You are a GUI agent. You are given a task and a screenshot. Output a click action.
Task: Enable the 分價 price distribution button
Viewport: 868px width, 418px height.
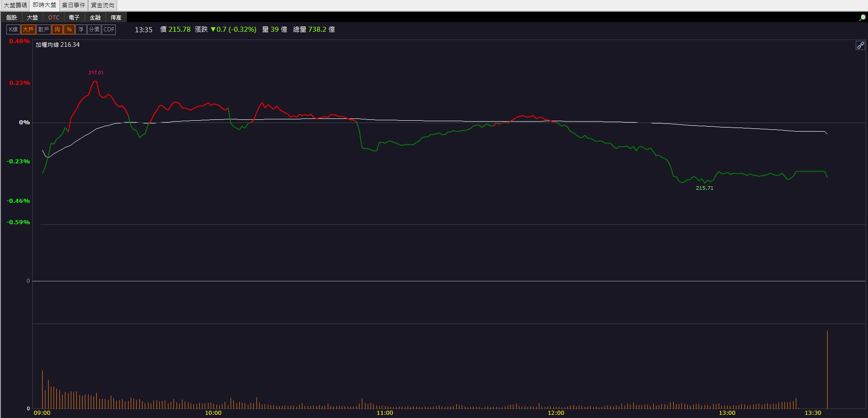pyautogui.click(x=94, y=30)
